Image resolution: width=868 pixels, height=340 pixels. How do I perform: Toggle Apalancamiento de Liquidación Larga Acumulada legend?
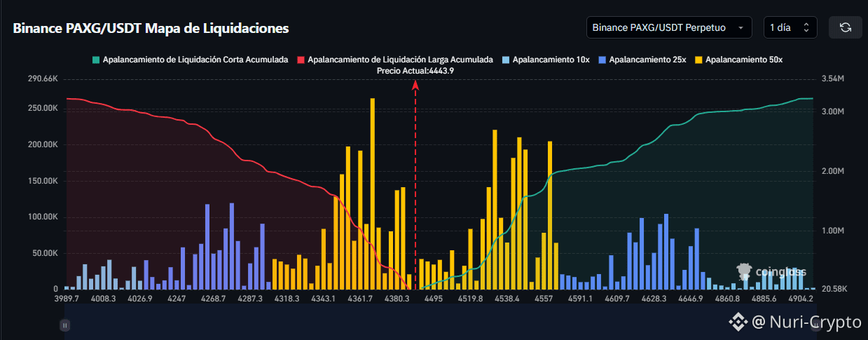[x=395, y=60]
